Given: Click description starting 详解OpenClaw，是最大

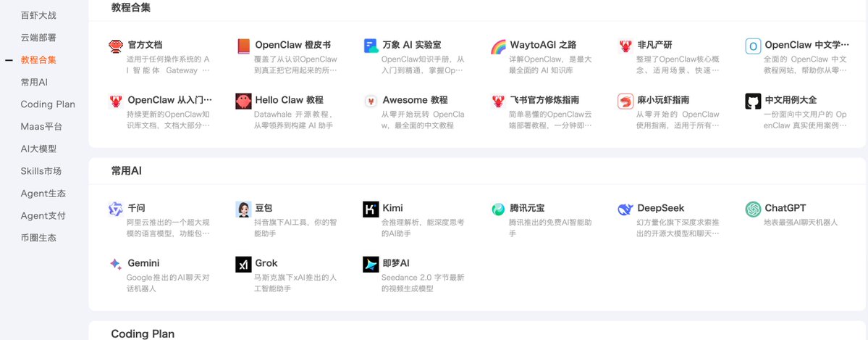Looking at the screenshot, I should pos(550,65).
